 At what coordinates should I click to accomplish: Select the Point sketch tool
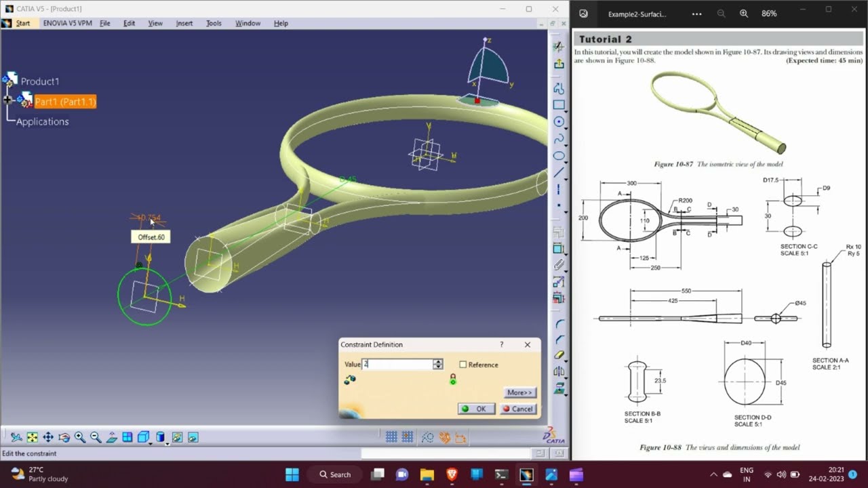(x=559, y=205)
